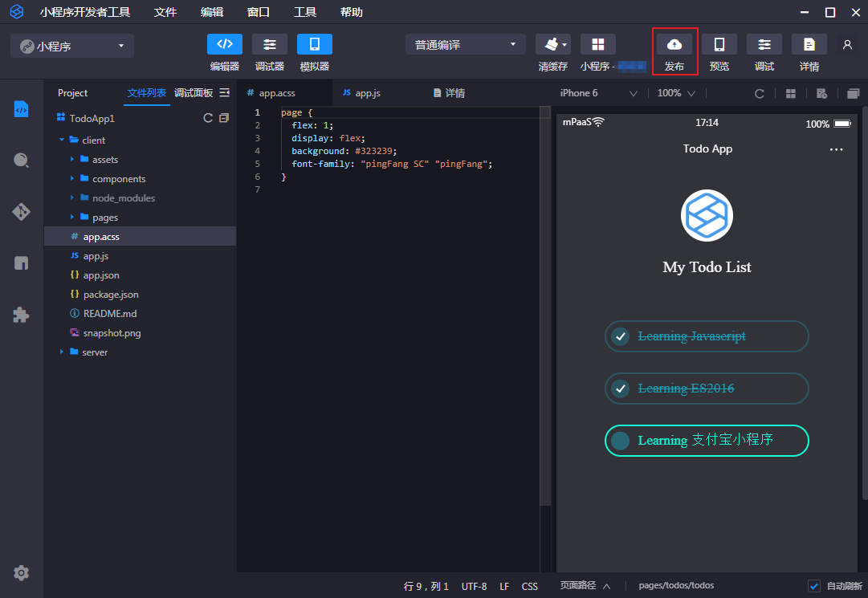Open the Git source control sidebar icon

coord(21,212)
